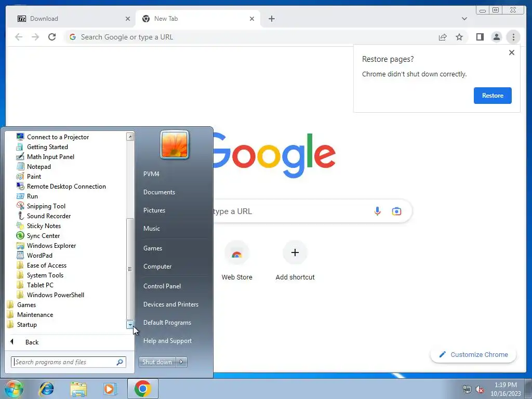Launch WordPad
Image resolution: width=532 pixels, height=399 pixels.
[x=34, y=255]
